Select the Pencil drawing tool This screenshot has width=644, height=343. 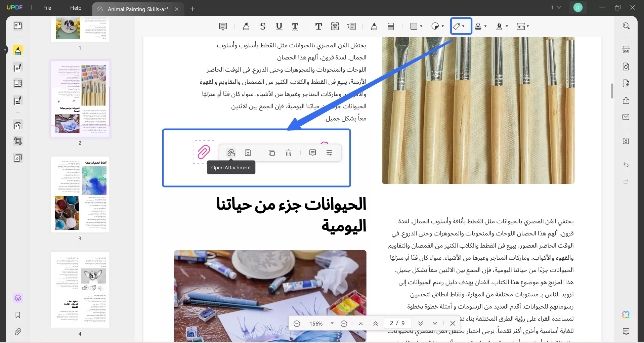coord(374,26)
